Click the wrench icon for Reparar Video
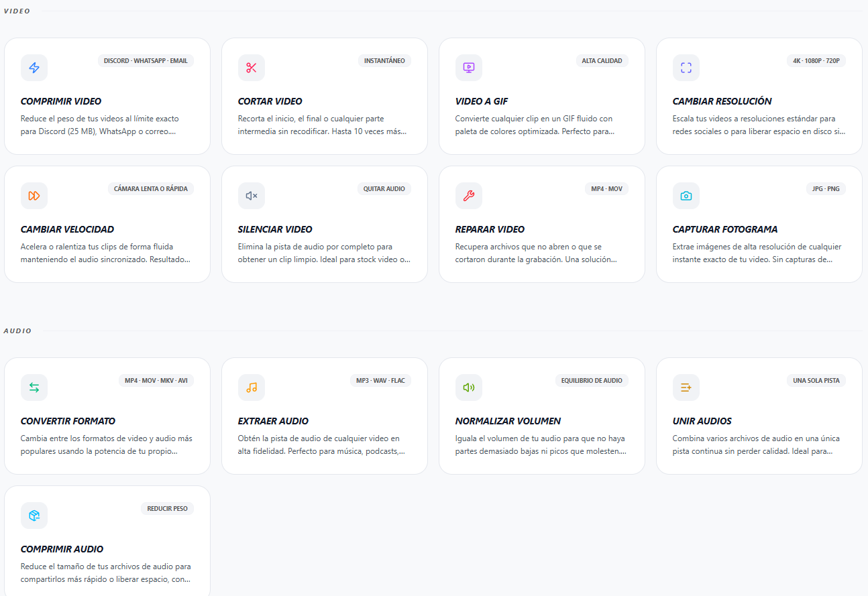Viewport: 868px width, 596px height. pos(469,196)
